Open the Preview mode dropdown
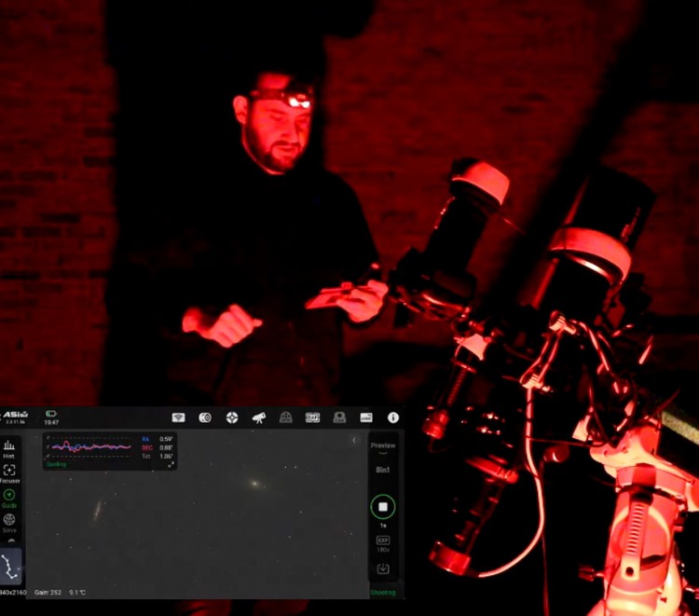Image resolution: width=699 pixels, height=616 pixels. click(383, 446)
